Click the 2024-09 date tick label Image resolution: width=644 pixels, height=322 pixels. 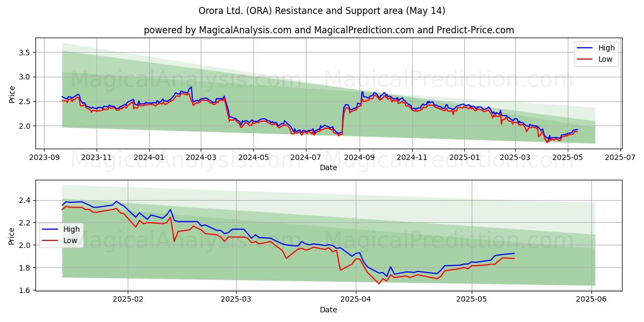[x=359, y=158]
